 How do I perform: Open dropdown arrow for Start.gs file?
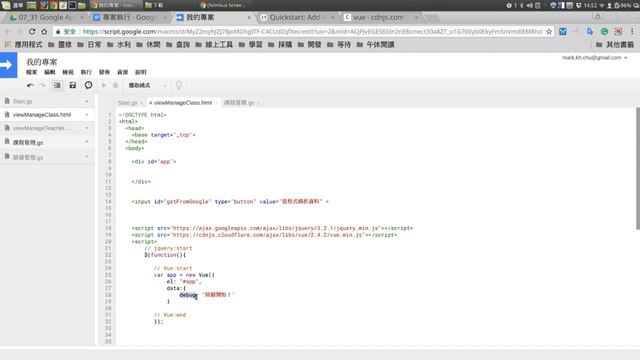tap(87, 101)
